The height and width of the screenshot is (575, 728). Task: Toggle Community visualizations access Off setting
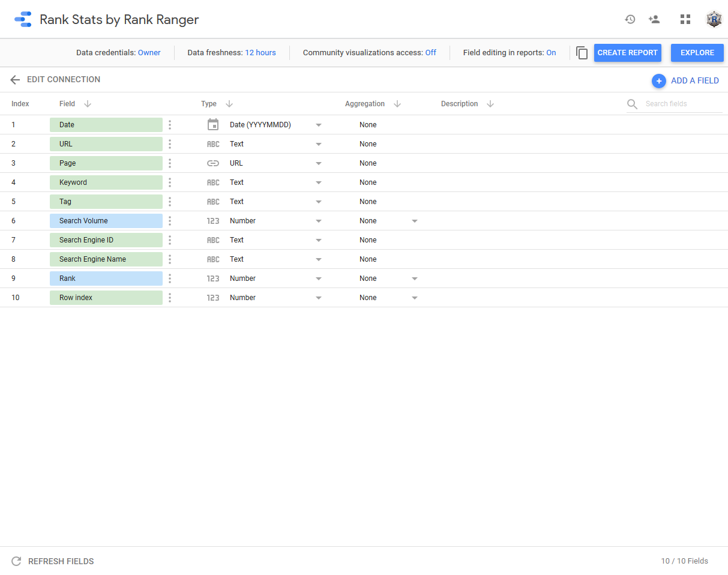click(430, 53)
